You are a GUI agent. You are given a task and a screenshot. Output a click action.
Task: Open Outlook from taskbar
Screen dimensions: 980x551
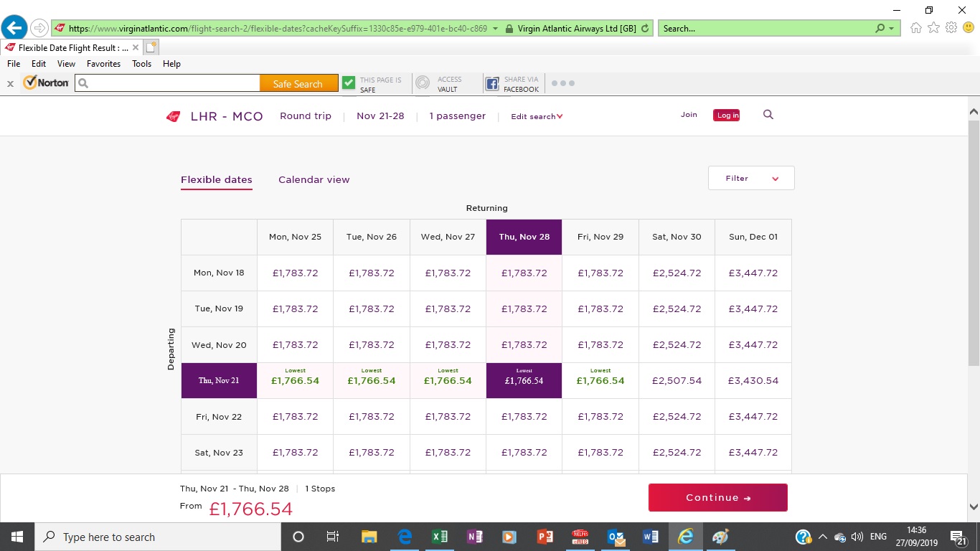tap(615, 537)
